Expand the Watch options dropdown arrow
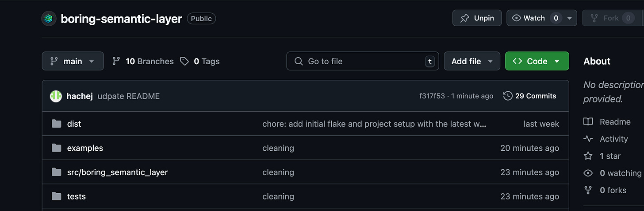 pos(569,19)
